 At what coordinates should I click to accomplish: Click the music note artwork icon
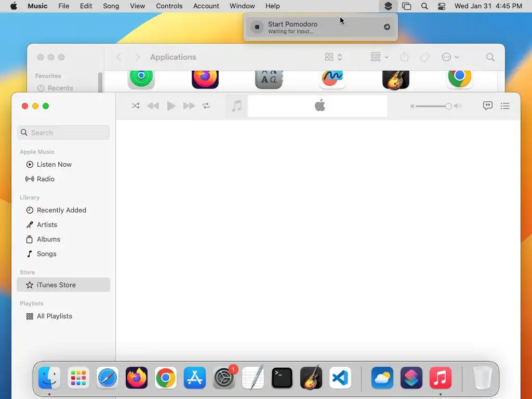coord(237,106)
